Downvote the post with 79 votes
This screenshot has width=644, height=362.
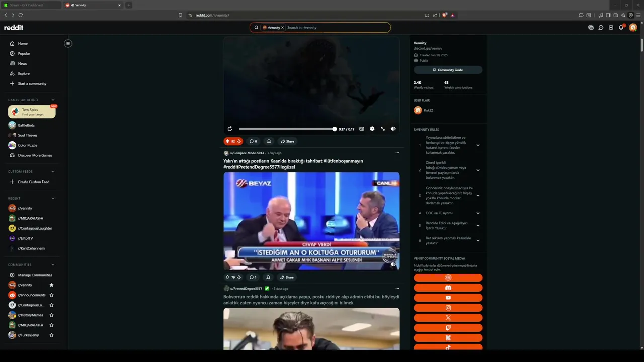coord(239,277)
